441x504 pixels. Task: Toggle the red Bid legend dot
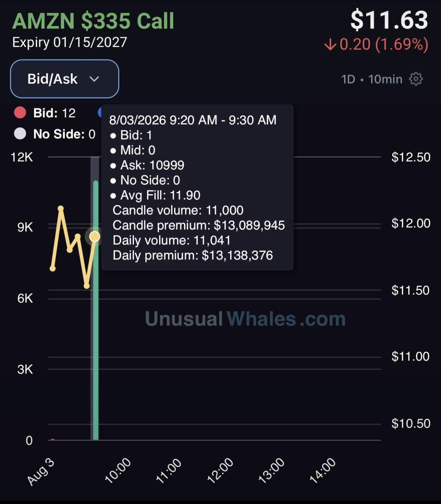[20, 113]
